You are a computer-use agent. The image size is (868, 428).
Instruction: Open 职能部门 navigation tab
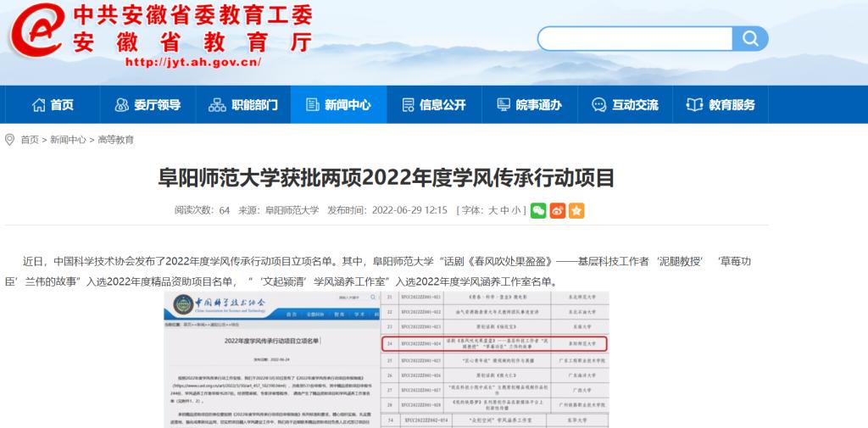[x=243, y=105]
